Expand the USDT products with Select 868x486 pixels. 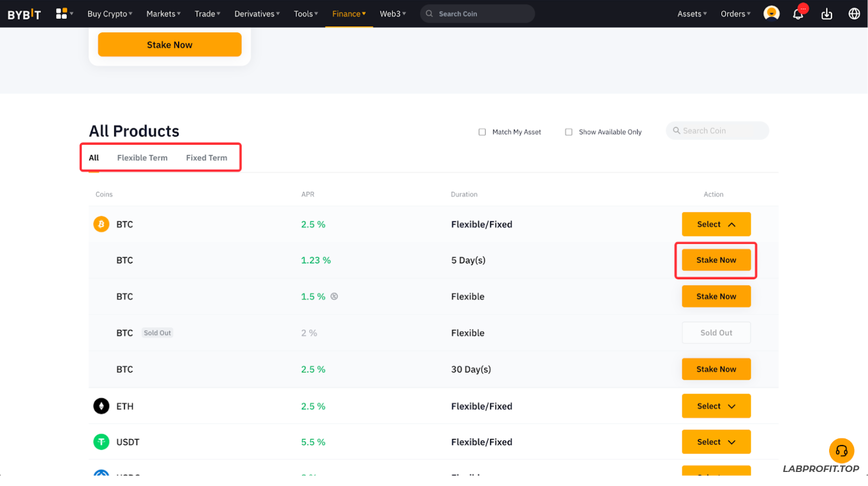716,442
